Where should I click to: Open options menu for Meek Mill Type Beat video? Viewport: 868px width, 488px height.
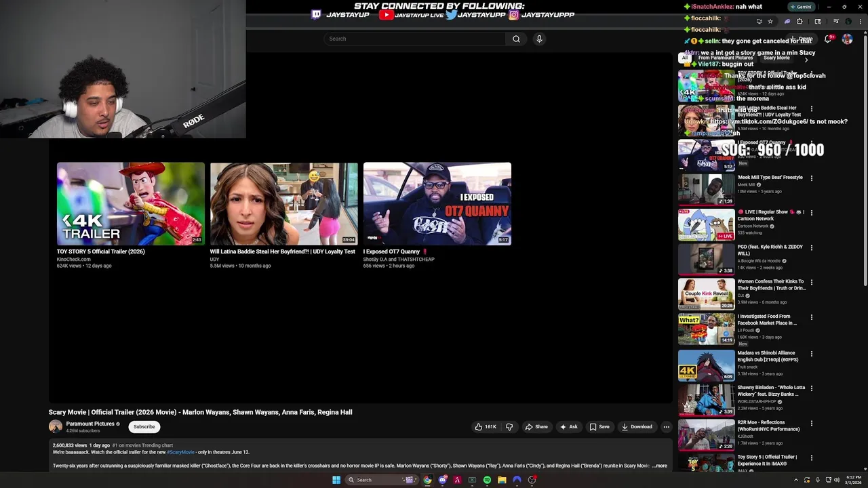812,178
